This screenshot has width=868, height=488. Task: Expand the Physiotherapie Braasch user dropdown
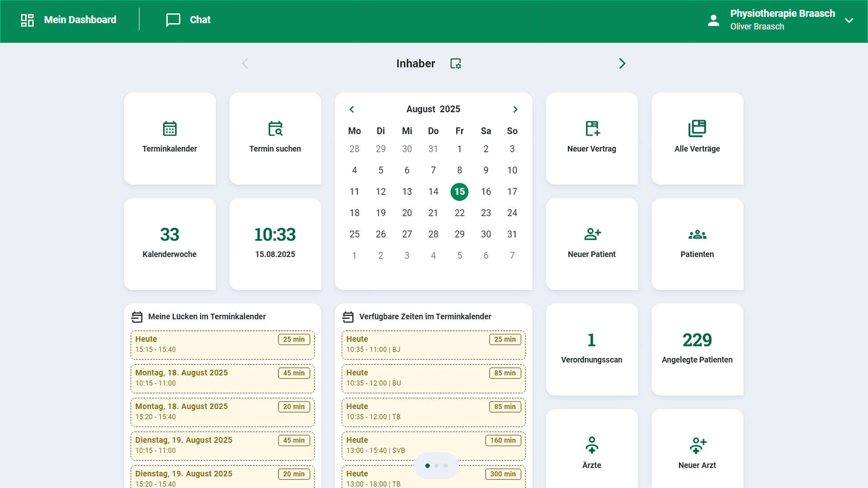click(x=849, y=20)
